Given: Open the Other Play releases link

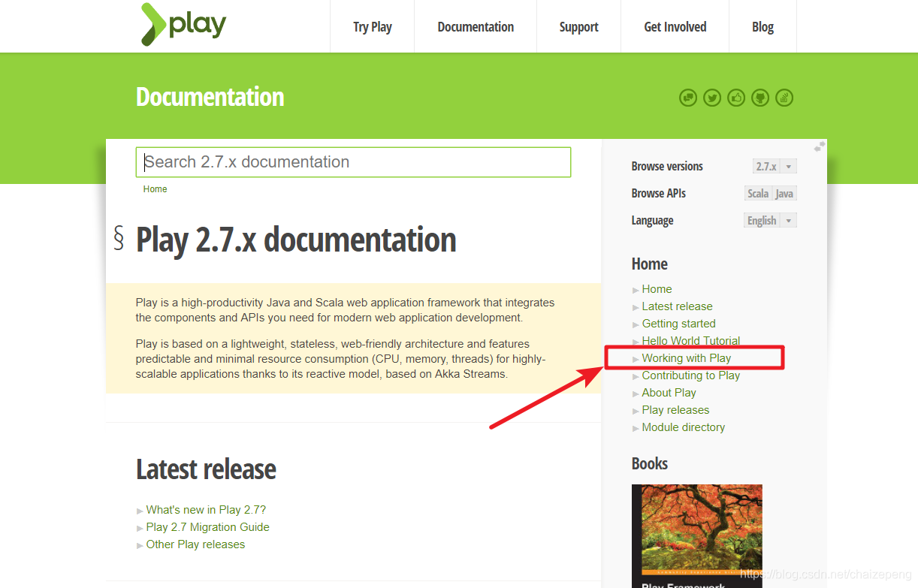Looking at the screenshot, I should [195, 544].
